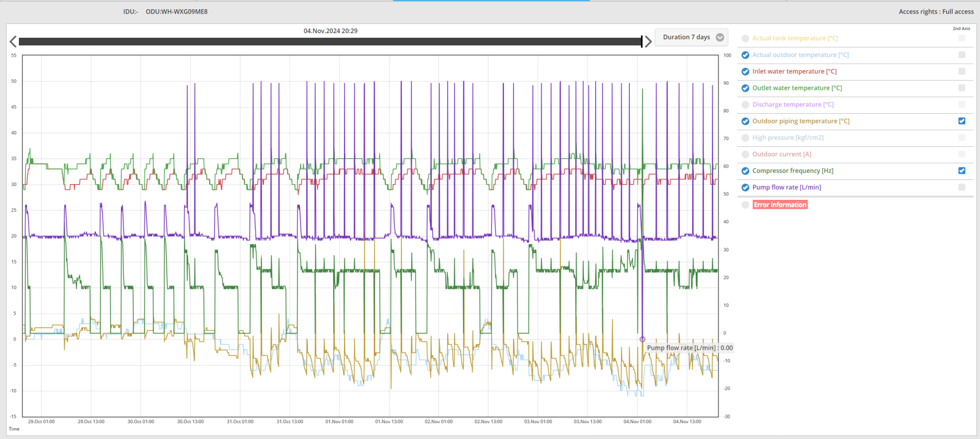Click the purple data point marker on chart
This screenshot has width=980, height=439.
(642, 339)
